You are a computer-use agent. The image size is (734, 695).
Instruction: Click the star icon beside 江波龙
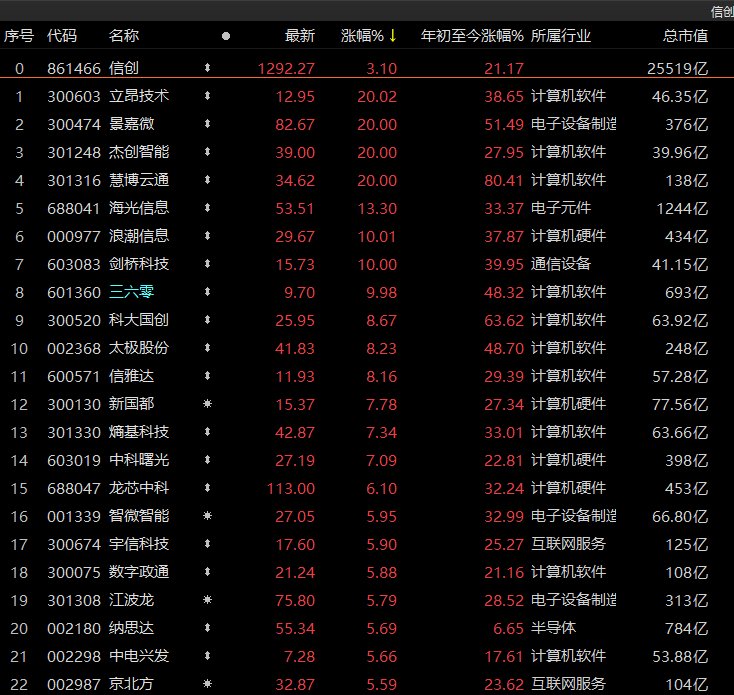(207, 600)
